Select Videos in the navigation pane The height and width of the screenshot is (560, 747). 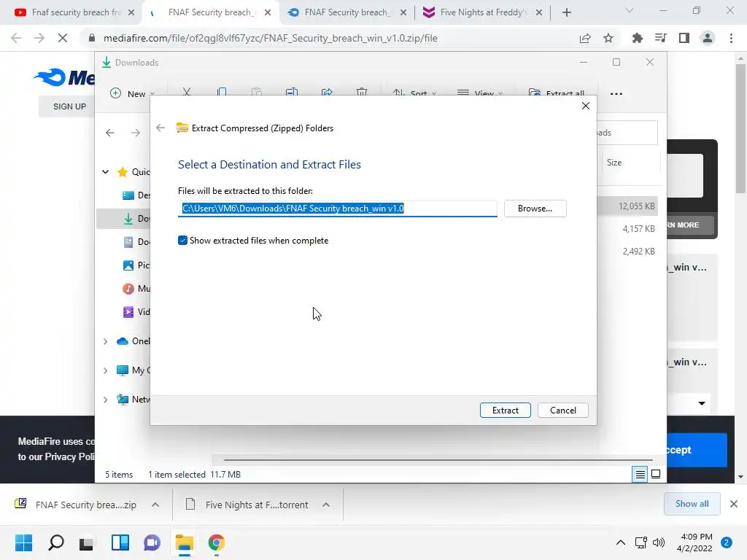[x=136, y=312]
